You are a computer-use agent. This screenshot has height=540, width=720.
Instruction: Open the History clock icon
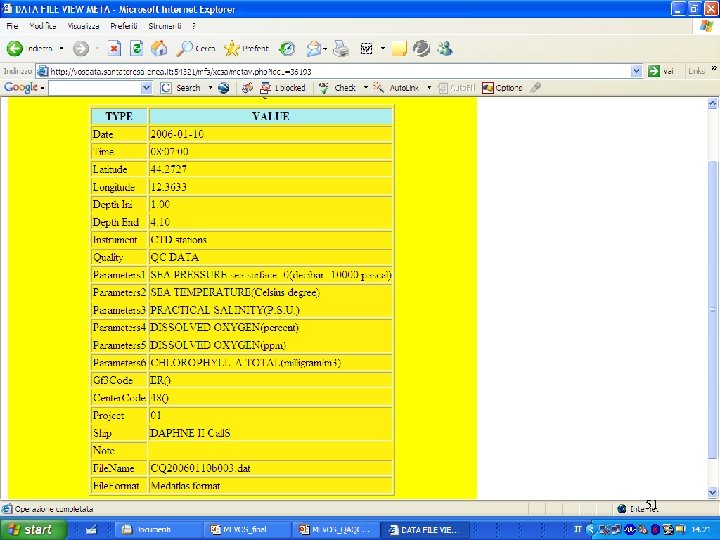tap(287, 48)
